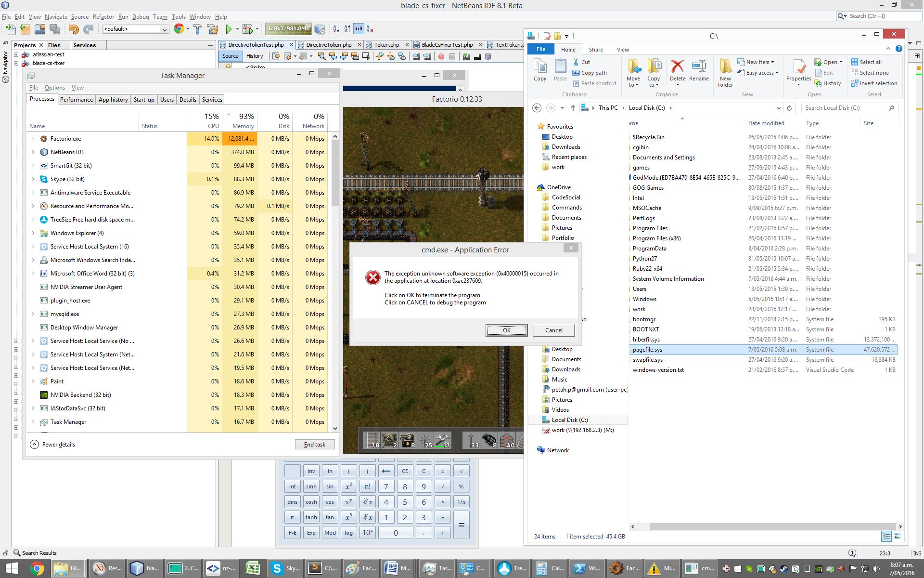Open the <default> configuration dropdown
The height and width of the screenshot is (578, 924).
pyautogui.click(x=135, y=29)
